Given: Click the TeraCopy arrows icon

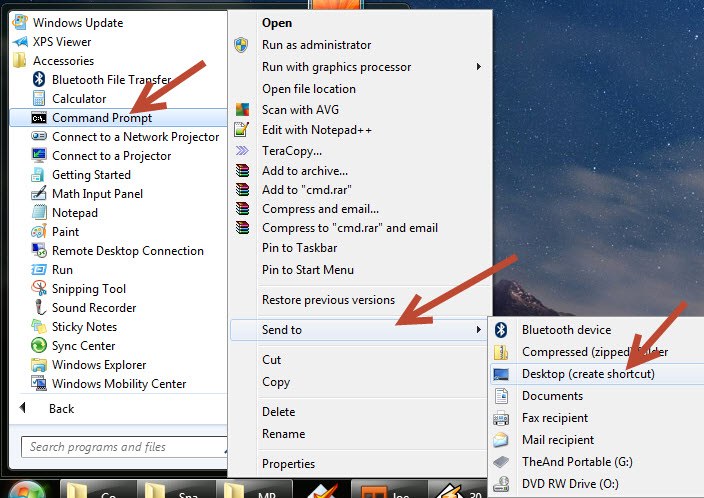Looking at the screenshot, I should 242,150.
